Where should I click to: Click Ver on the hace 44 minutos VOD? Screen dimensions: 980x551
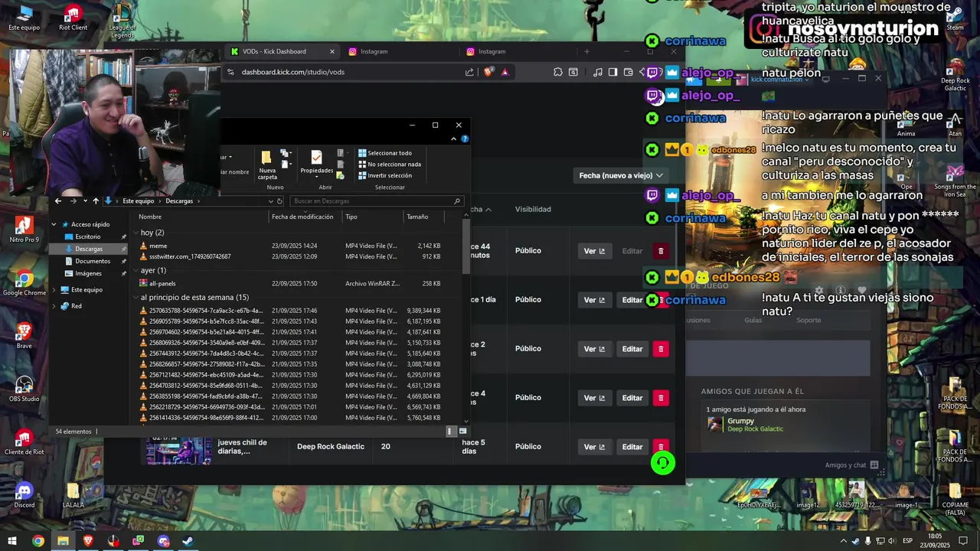click(x=595, y=251)
